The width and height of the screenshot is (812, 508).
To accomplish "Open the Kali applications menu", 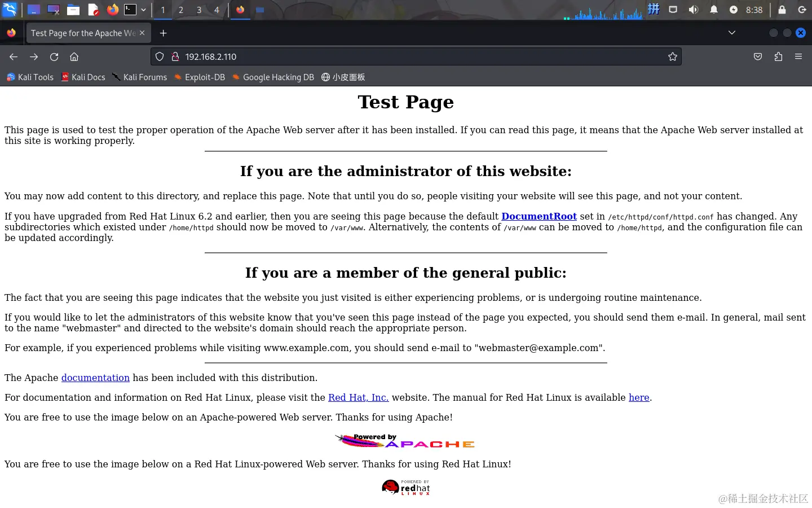I will point(10,10).
